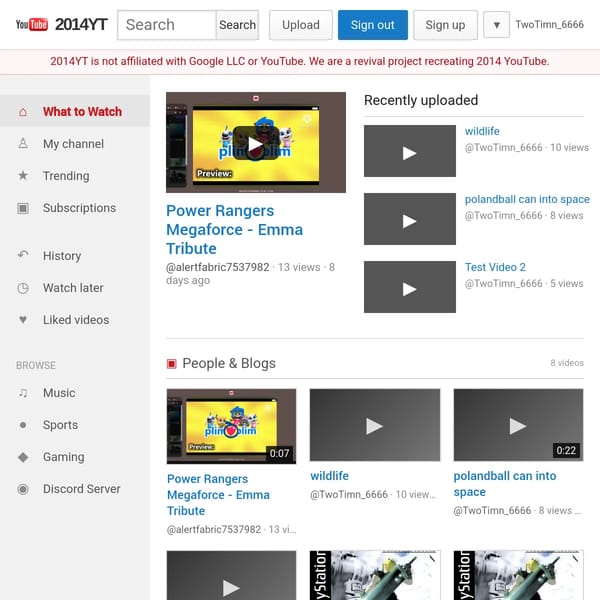Click the Gaming diamond icon
The image size is (600, 600).
pos(23,457)
